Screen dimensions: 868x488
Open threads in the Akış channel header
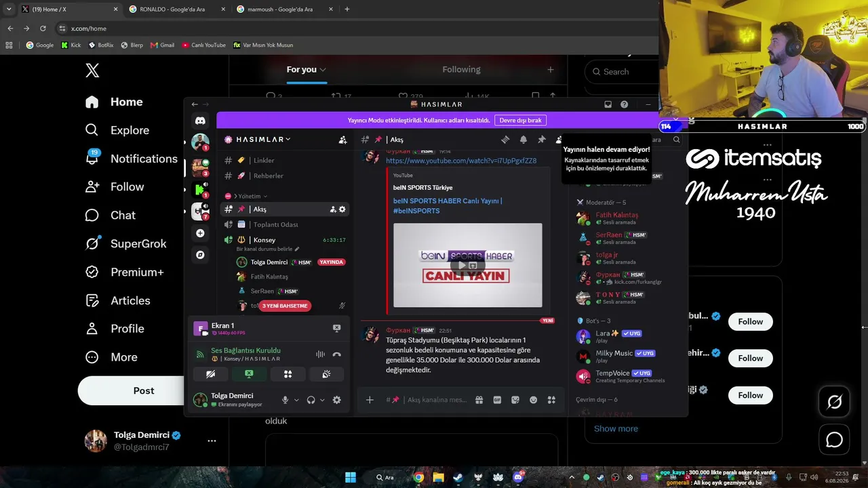(505, 140)
